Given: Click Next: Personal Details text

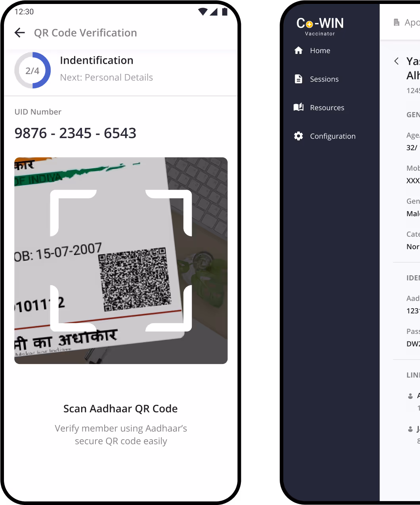Looking at the screenshot, I should 106,77.
